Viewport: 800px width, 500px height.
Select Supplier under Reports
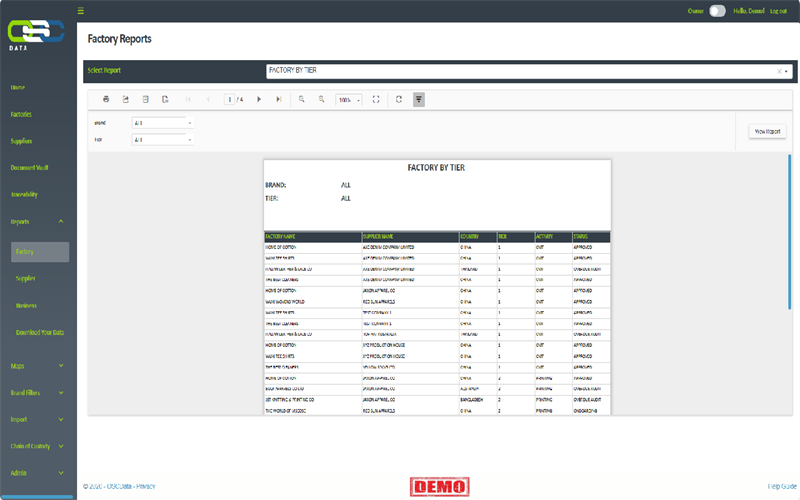26,279
